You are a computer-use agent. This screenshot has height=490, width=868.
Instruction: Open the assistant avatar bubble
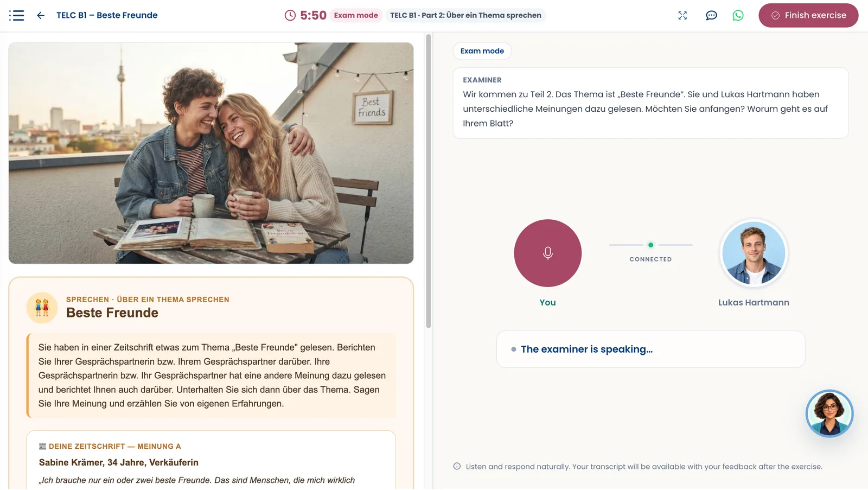829,413
